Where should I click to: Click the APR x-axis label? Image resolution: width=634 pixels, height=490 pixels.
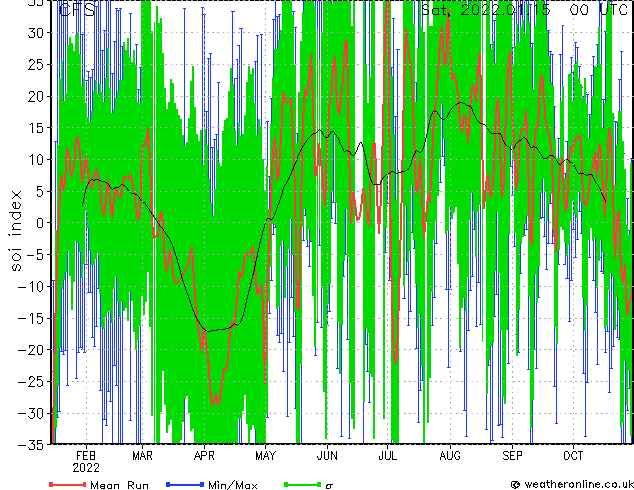(204, 456)
